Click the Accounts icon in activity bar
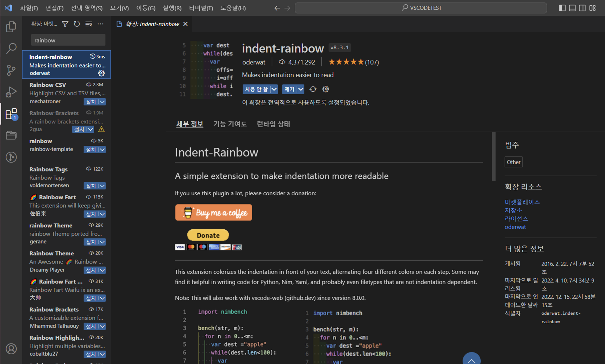The image size is (605, 364). tap(11, 348)
